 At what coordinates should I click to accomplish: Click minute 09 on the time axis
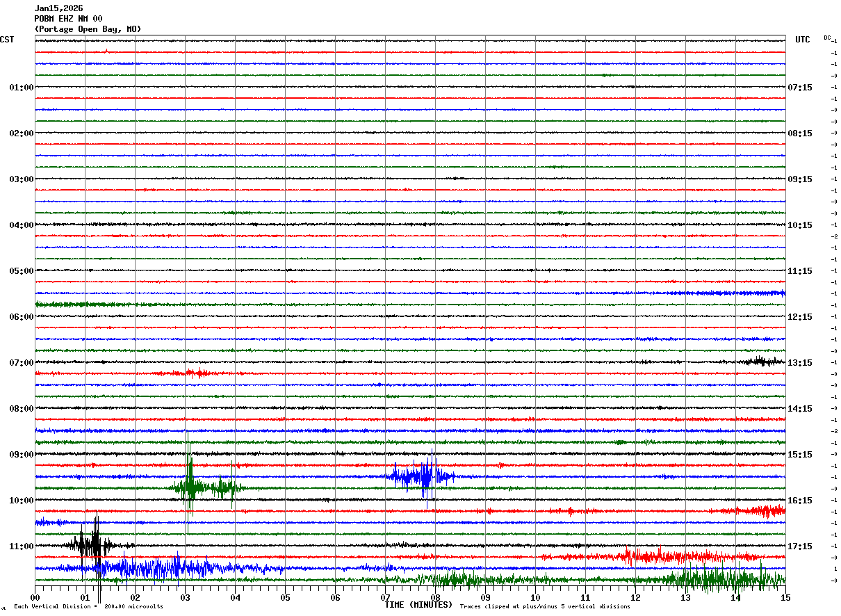[x=485, y=597]
